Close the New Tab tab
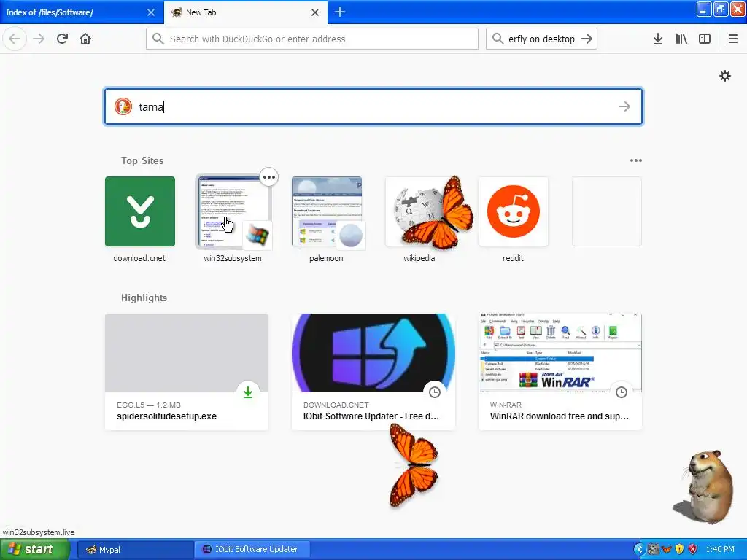The width and height of the screenshot is (747, 560). (x=315, y=12)
